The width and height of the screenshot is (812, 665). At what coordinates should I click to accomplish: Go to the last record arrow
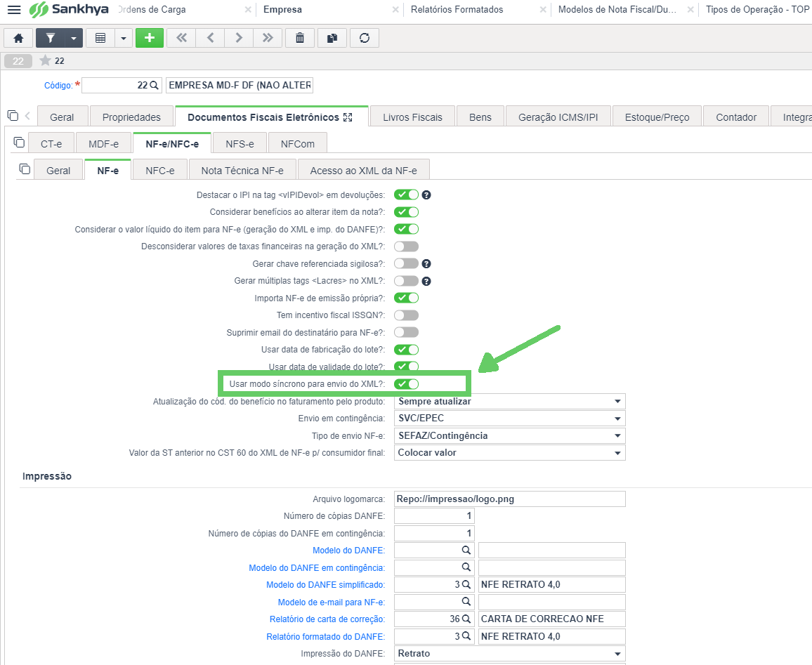click(x=268, y=38)
